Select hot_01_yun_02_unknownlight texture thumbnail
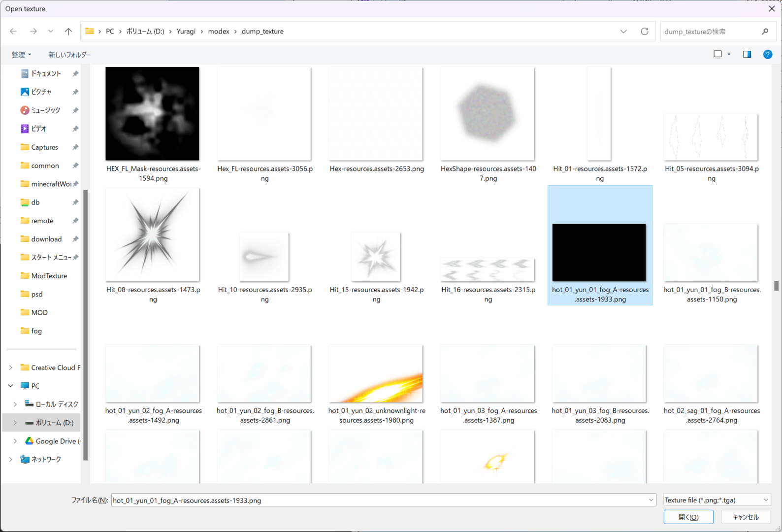 pyautogui.click(x=376, y=373)
